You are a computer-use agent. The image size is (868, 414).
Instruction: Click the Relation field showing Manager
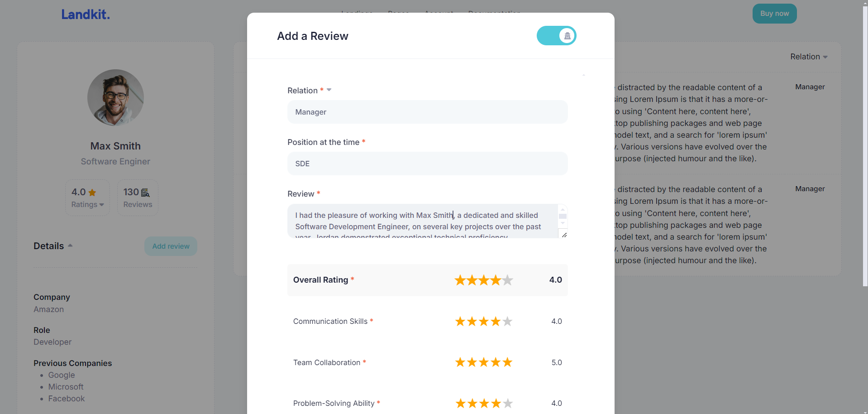pos(427,112)
